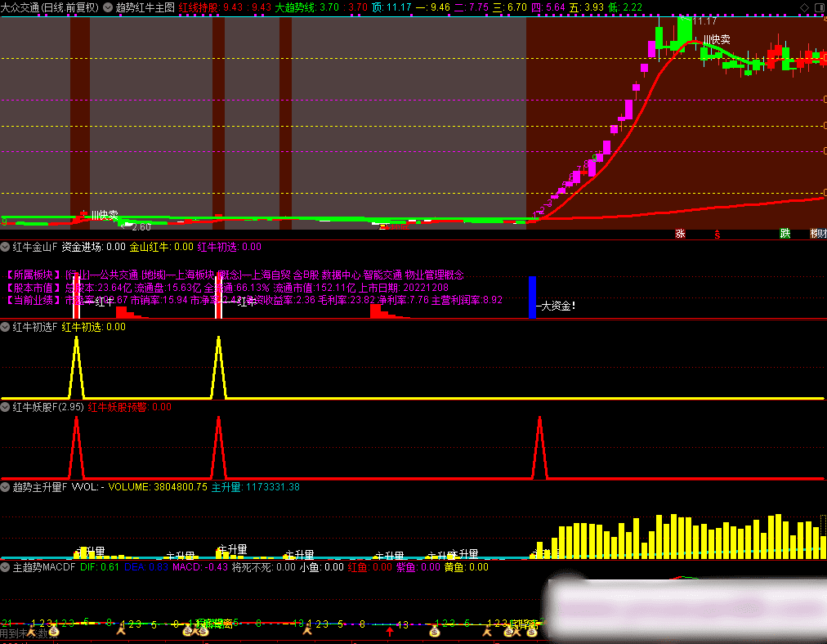Viewport: 827px width, 644px height.
Task: Click the red up-arrow in MACD panel
Action: point(390,631)
